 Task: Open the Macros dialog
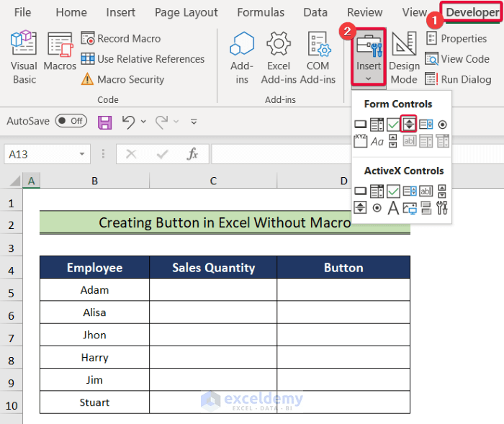click(x=60, y=51)
